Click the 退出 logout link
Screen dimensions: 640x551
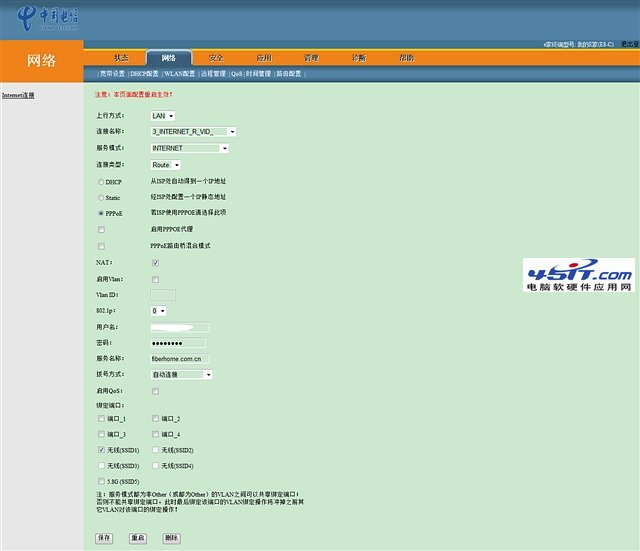pos(630,44)
